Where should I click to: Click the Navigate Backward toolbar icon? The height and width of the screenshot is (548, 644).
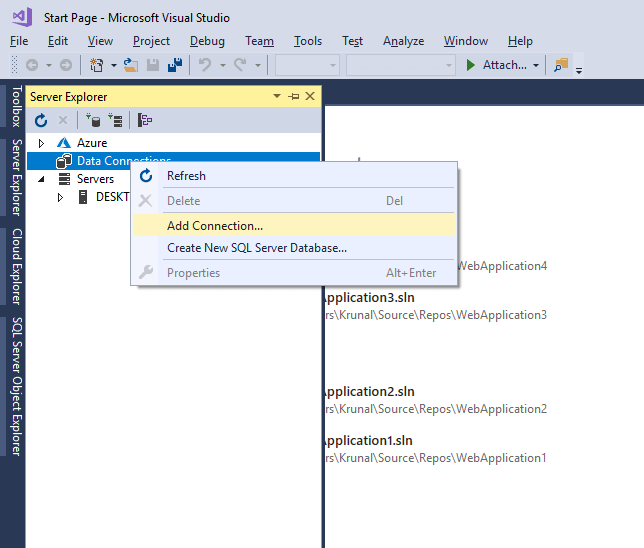click(x=32, y=65)
